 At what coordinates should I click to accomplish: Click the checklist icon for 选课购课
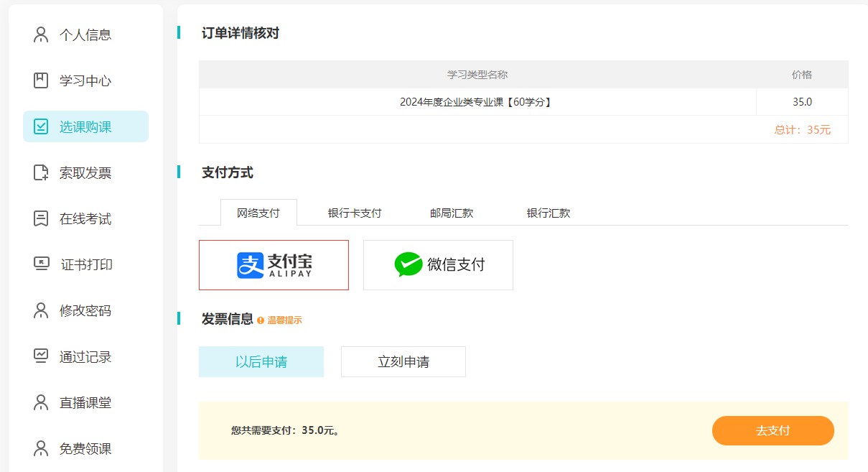pyautogui.click(x=40, y=126)
